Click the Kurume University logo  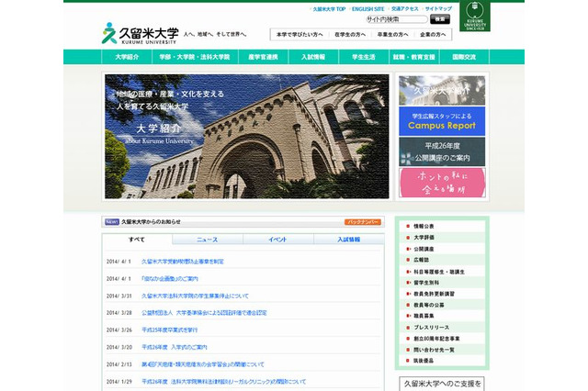[x=140, y=33]
